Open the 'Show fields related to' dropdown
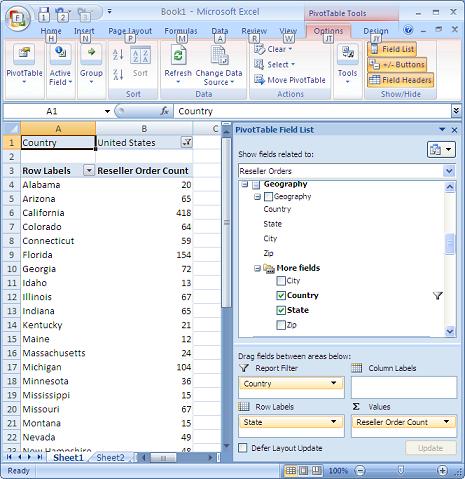The height and width of the screenshot is (479, 465). tap(449, 171)
